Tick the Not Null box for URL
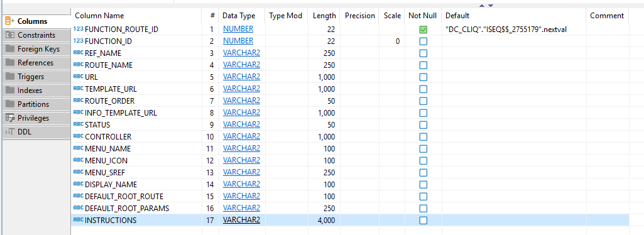Image resolution: width=644 pixels, height=235 pixels. (x=423, y=77)
